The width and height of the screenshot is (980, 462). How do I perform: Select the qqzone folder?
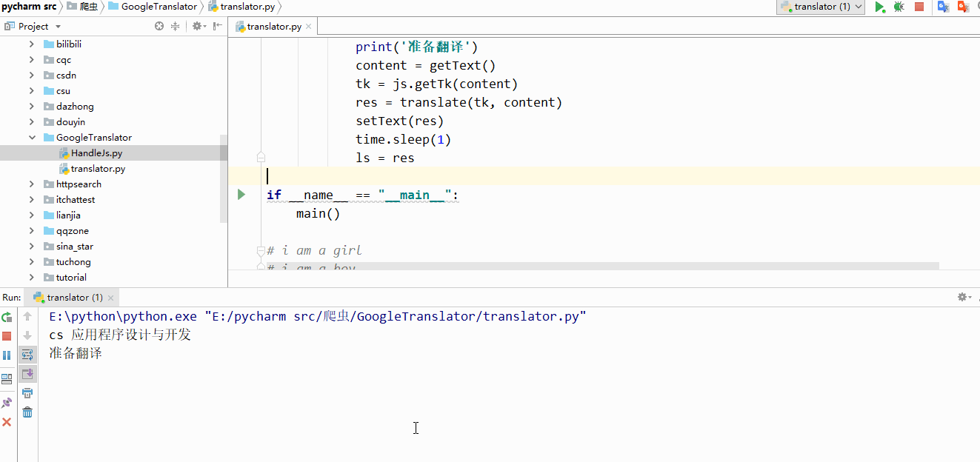(x=72, y=231)
